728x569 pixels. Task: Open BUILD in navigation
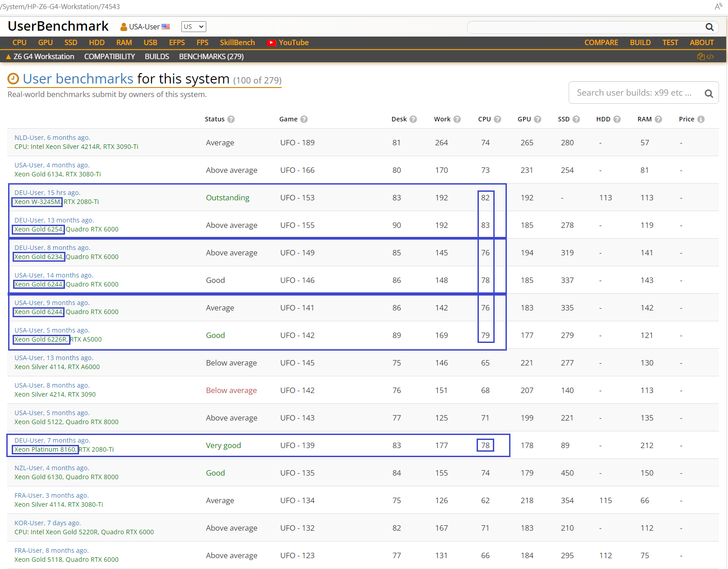640,42
